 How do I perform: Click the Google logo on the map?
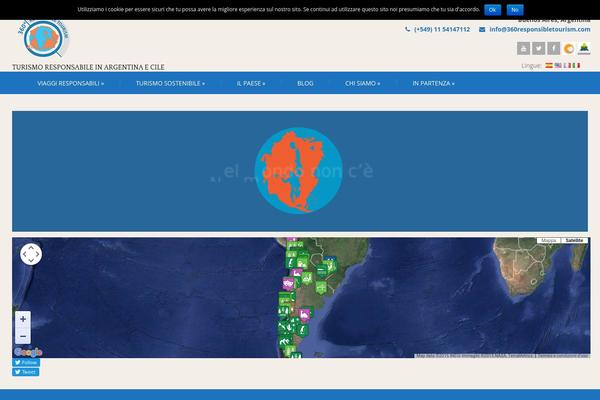(28, 352)
